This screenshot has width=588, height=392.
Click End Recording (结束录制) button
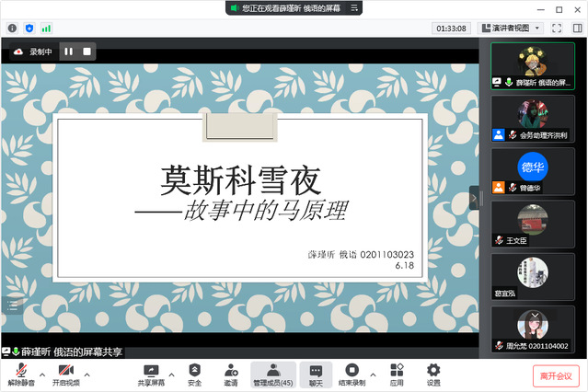[351, 374]
